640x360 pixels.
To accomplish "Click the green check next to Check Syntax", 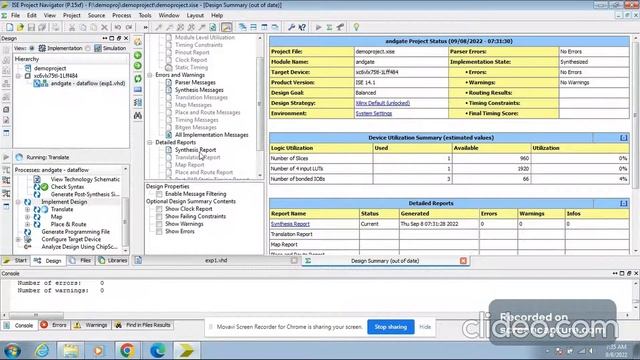I will (44, 187).
